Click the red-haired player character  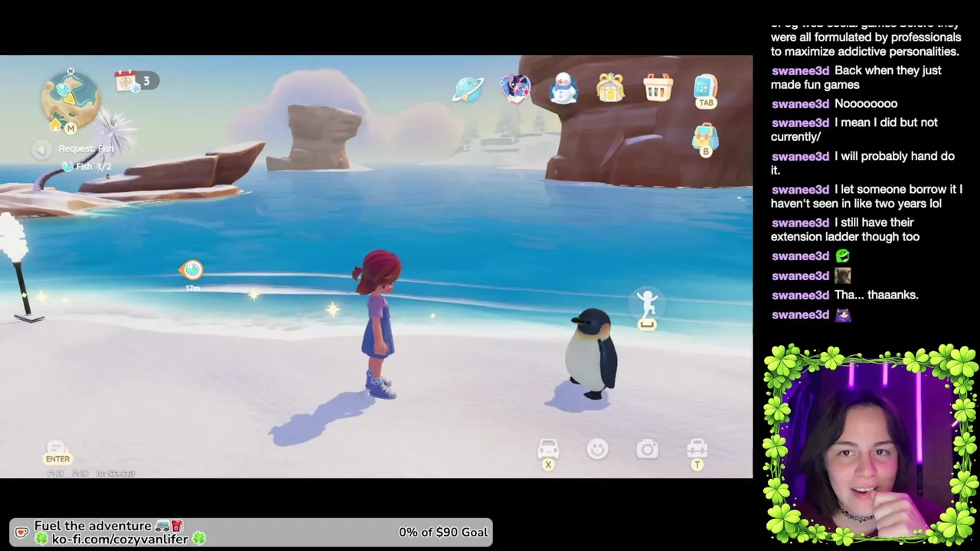tap(377, 324)
